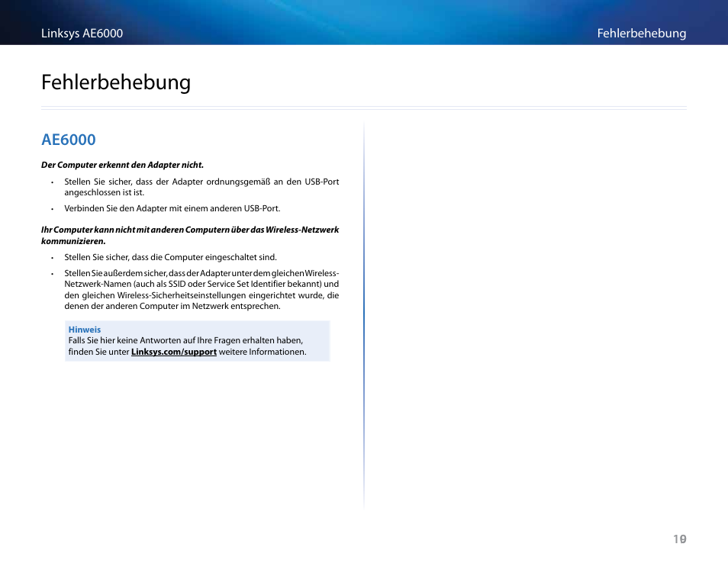The width and height of the screenshot is (728, 563).
Task: Click bullet starting 'Stellen Sie außerdem sicher'
Action: [201, 290]
